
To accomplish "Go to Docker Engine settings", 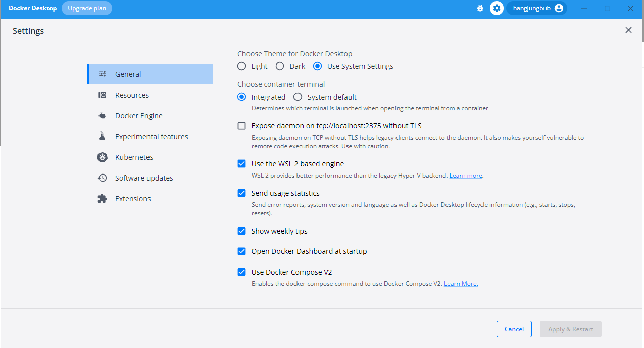I will (x=150, y=115).
